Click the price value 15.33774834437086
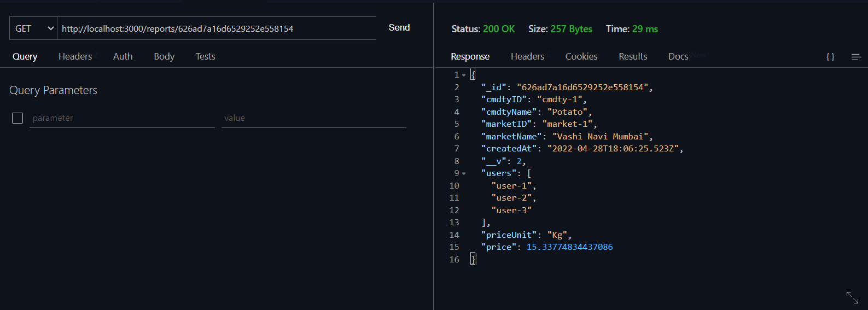 pyautogui.click(x=570, y=247)
